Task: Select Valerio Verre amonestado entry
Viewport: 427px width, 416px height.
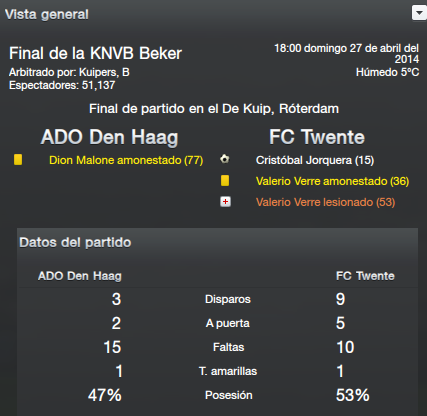Action: (332, 181)
